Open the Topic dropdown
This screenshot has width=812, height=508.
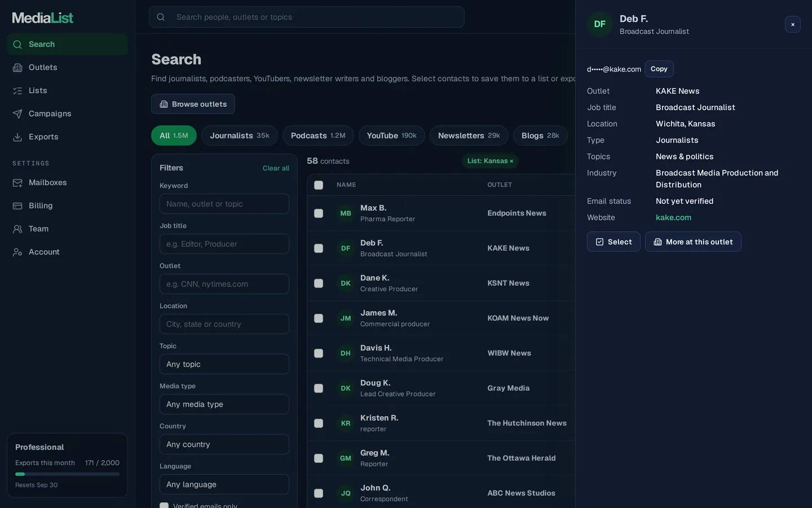(224, 364)
